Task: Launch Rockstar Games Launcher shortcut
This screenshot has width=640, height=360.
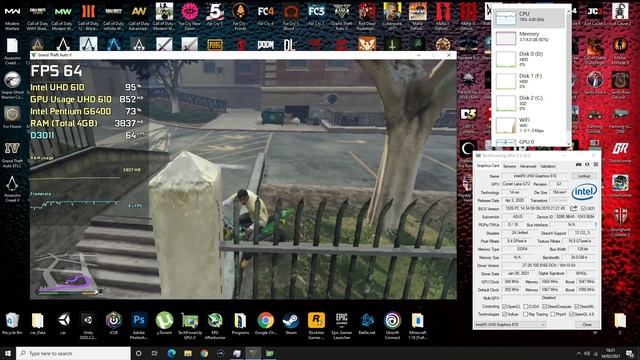Action: [x=316, y=325]
